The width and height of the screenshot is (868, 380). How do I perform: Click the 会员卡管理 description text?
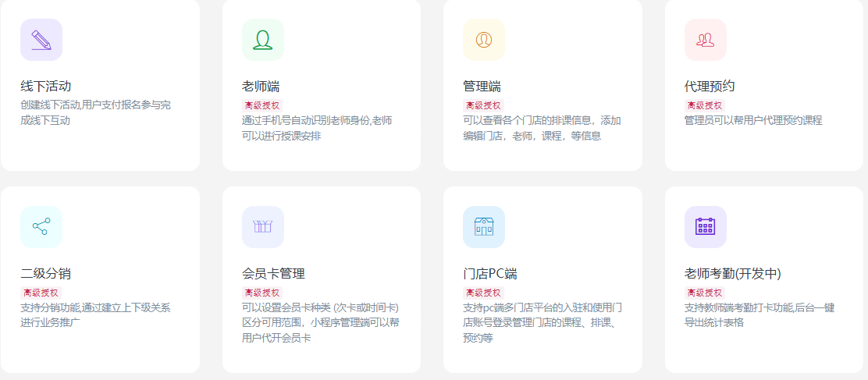(x=321, y=323)
